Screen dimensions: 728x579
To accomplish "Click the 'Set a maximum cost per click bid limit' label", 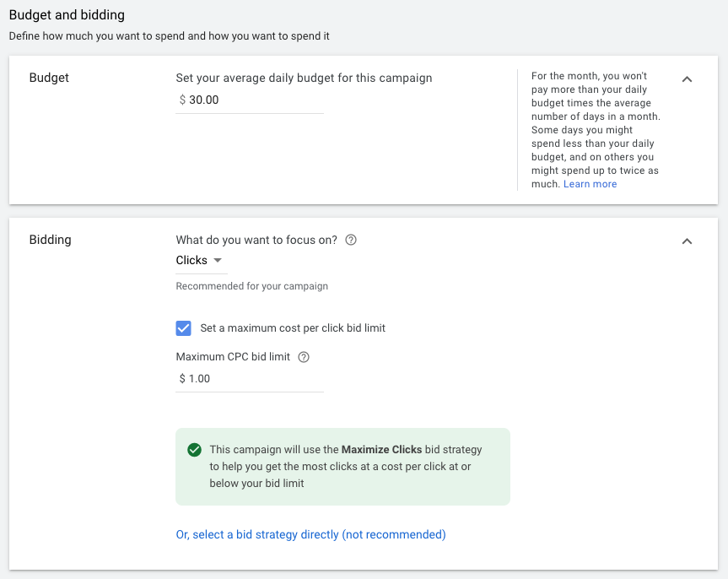I will click(x=292, y=328).
